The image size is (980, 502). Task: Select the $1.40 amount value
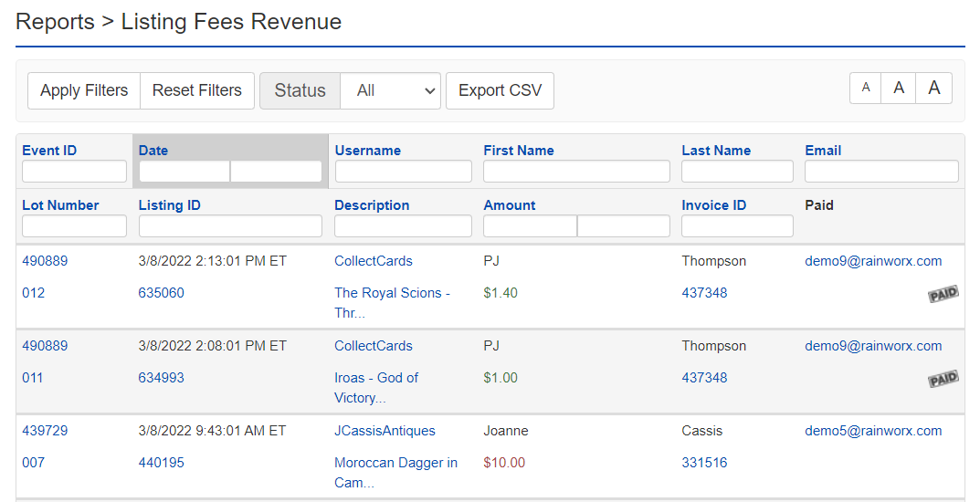501,293
